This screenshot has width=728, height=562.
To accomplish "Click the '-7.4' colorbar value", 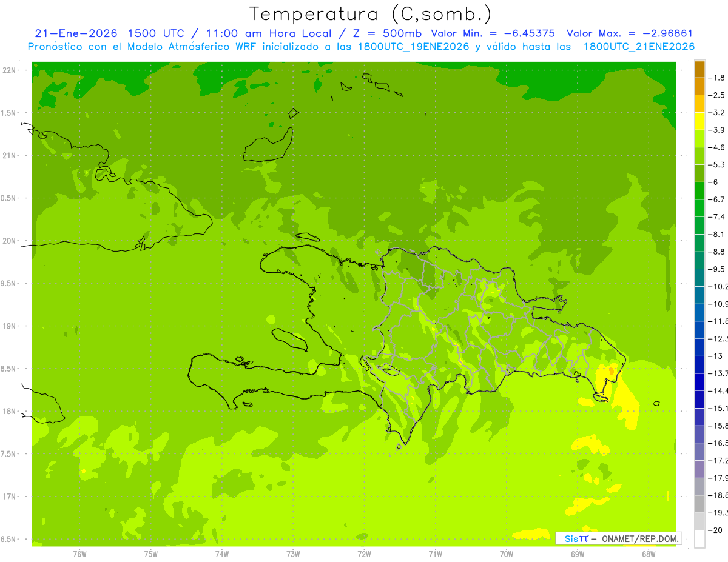I will (718, 216).
